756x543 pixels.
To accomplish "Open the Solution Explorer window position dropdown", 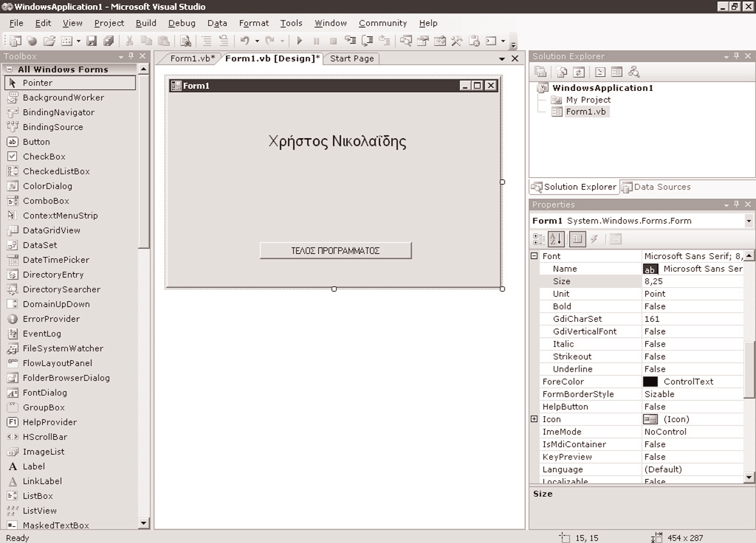I will click(x=726, y=56).
